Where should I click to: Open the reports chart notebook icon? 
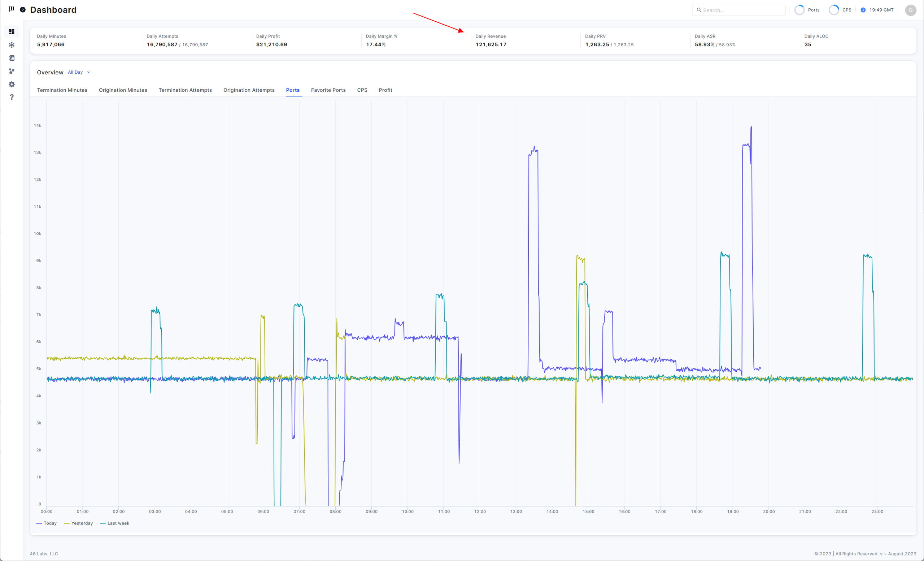tap(12, 58)
